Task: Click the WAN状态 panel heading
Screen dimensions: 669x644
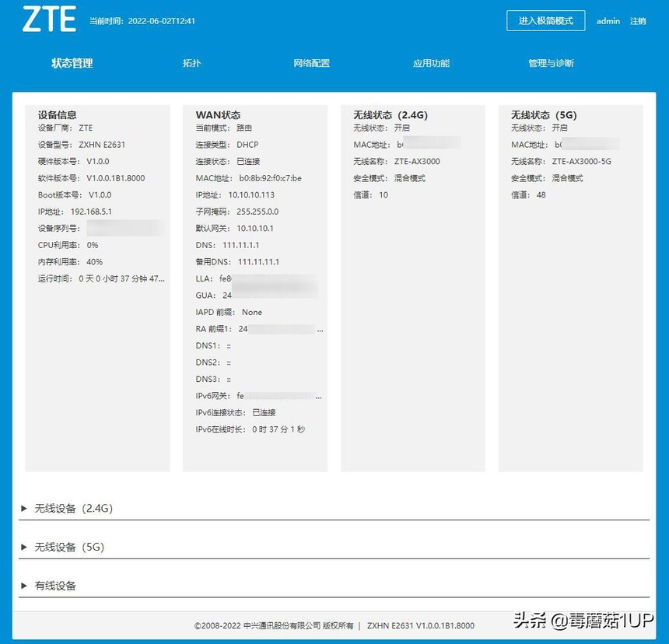Action: (218, 115)
